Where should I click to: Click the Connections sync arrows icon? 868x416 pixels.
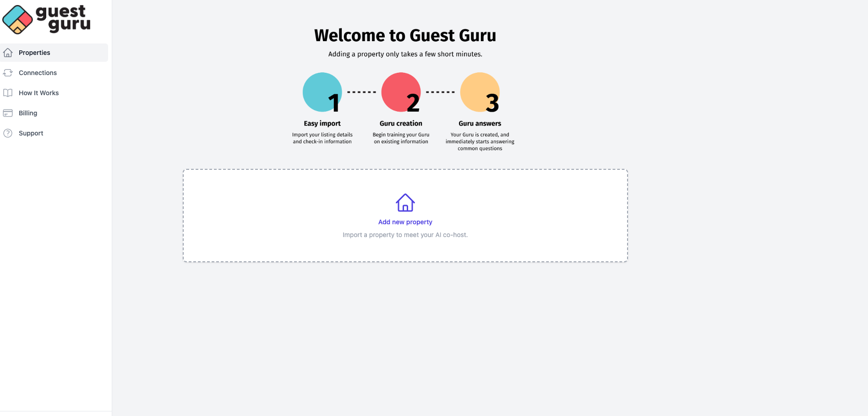tap(8, 73)
